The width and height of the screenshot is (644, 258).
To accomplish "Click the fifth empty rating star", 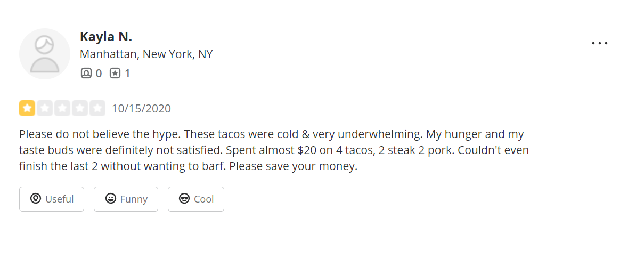I will coord(97,109).
